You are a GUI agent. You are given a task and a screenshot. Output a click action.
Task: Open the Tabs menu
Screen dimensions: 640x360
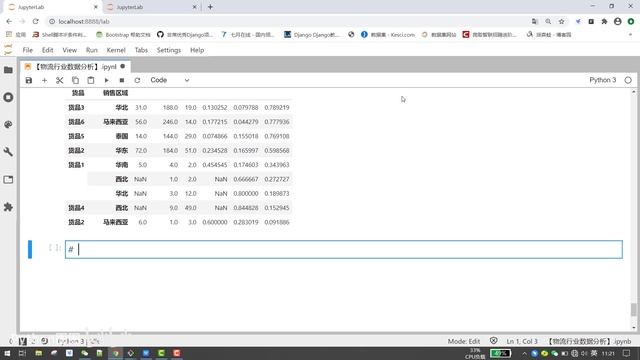141,50
